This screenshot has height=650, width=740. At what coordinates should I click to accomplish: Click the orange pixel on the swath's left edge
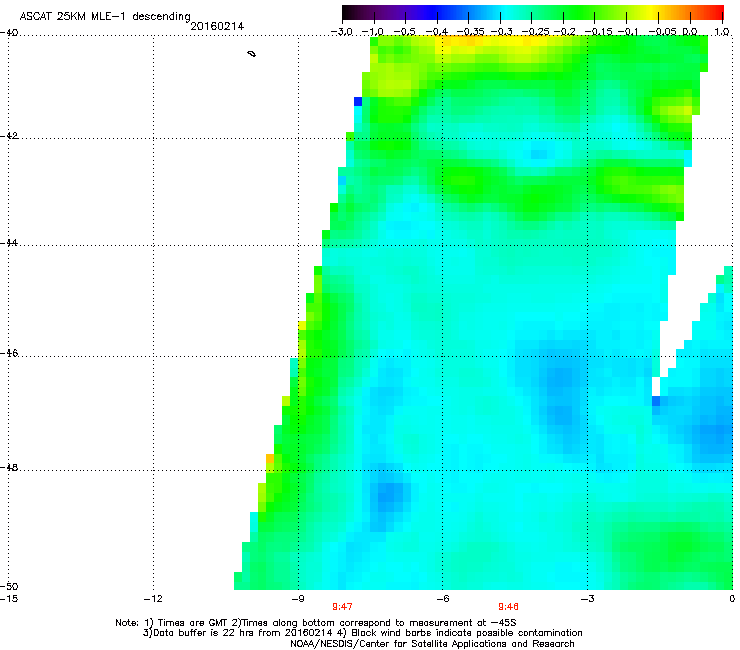pyautogui.click(x=270, y=458)
